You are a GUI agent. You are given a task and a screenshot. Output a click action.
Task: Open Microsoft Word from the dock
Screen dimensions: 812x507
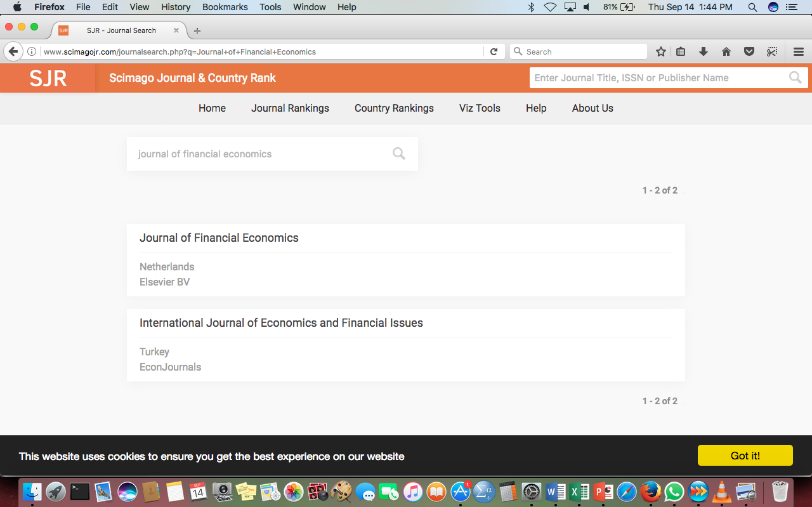(x=556, y=491)
